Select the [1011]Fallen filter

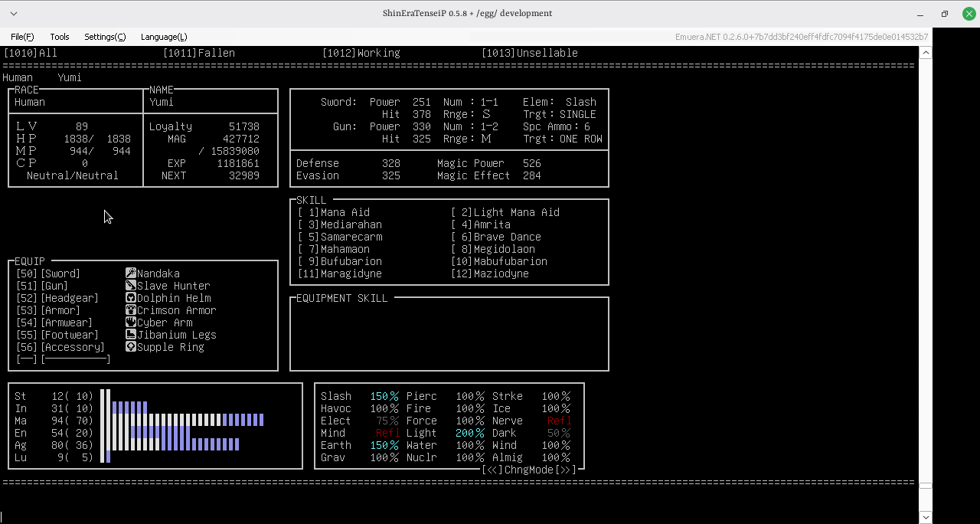click(199, 53)
